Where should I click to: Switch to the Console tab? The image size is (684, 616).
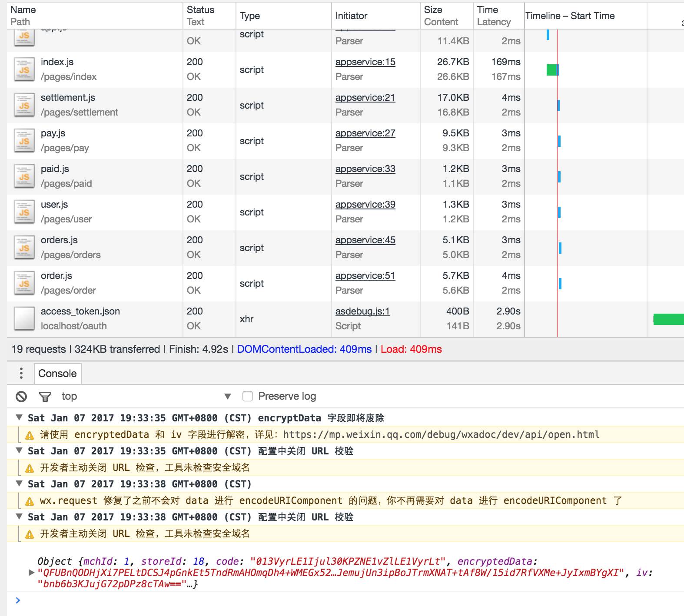point(57,373)
